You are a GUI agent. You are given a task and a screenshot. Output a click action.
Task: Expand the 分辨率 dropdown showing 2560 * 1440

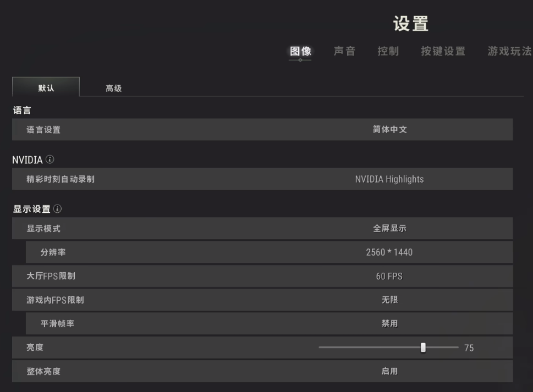click(389, 252)
